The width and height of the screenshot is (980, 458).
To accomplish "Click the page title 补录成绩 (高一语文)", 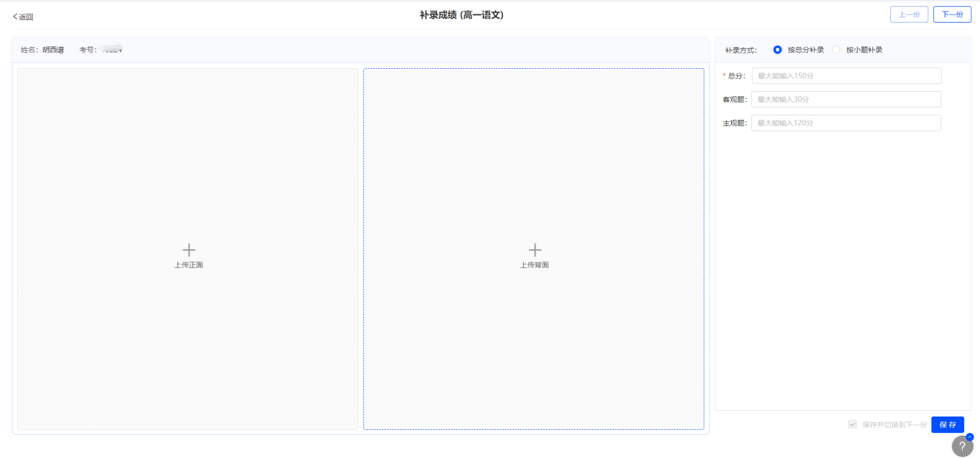I will click(x=461, y=15).
